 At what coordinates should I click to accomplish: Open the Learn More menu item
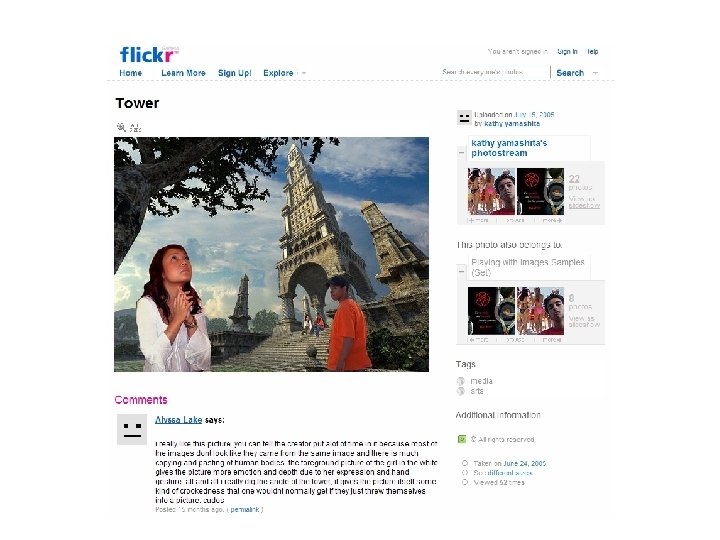183,73
